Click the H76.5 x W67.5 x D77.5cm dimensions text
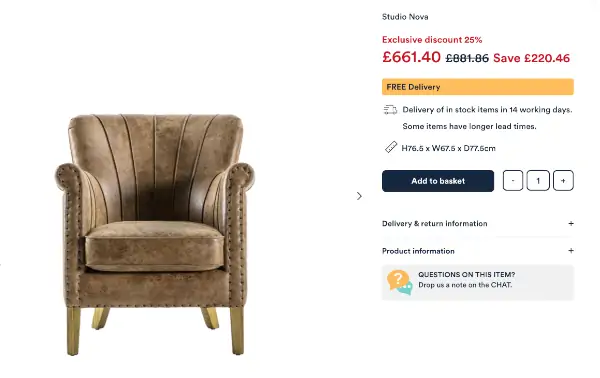The image size is (600, 378). [448, 148]
